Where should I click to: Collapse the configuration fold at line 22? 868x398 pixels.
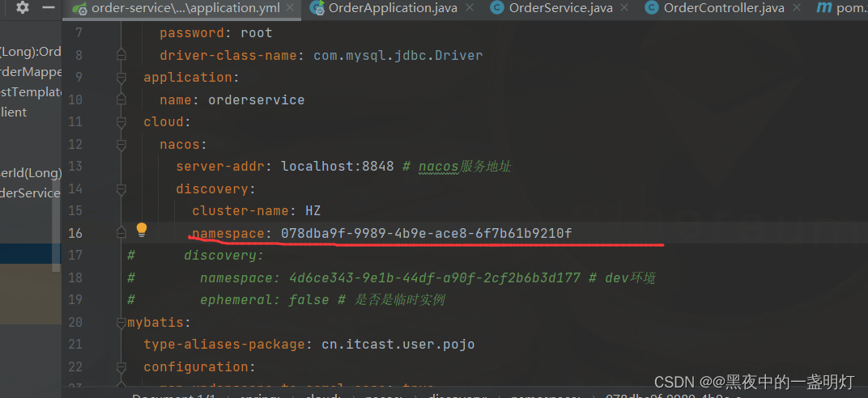coord(121,366)
